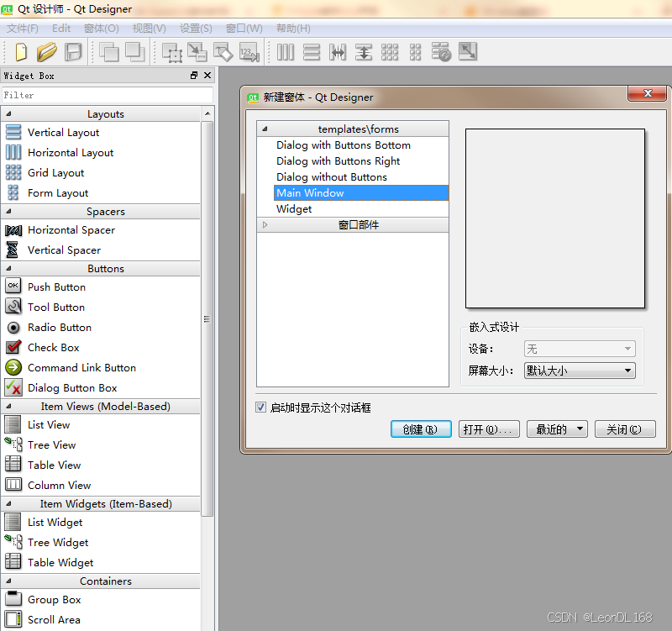Open a recent file via 最近的 button
672x631 pixels.
coord(556,429)
